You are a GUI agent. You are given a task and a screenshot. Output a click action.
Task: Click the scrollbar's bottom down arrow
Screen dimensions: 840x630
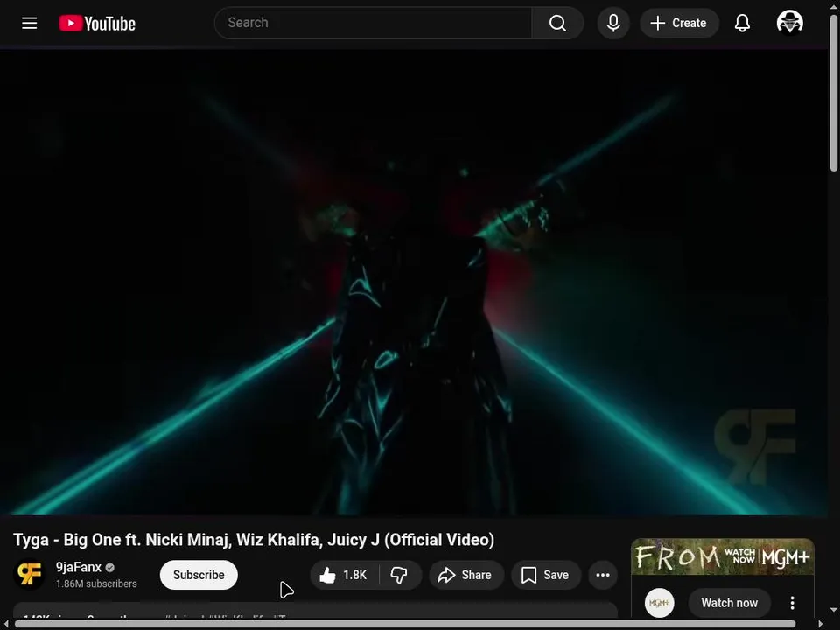[x=834, y=610]
